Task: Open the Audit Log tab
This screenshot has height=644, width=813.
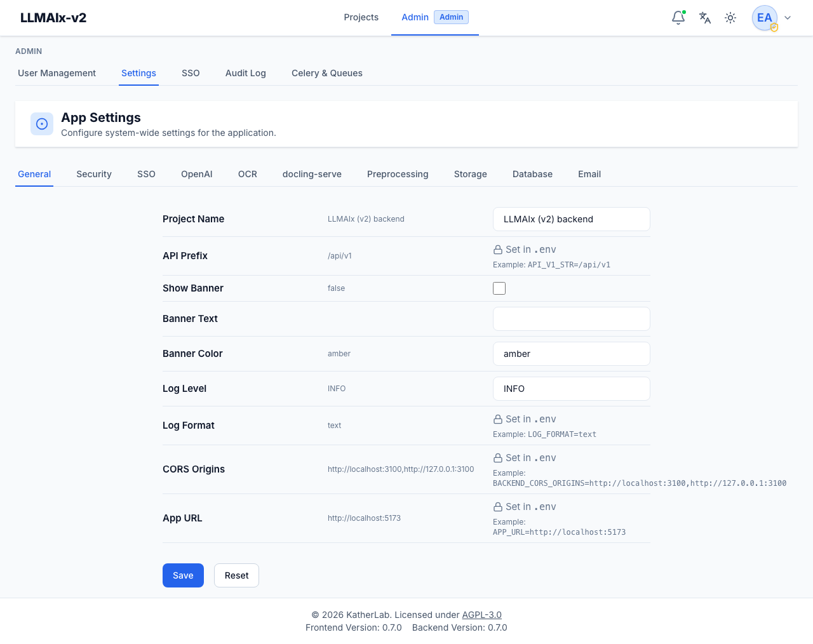Action: coord(246,73)
